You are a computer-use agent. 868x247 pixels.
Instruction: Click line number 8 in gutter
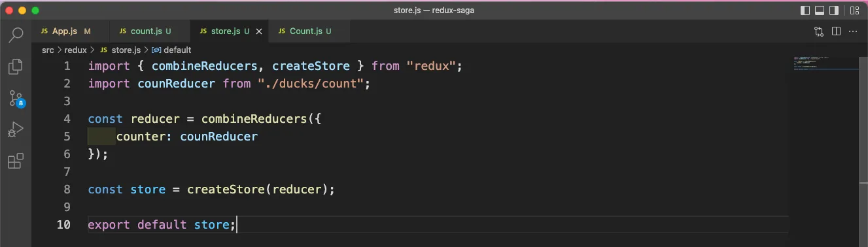pyautogui.click(x=67, y=189)
